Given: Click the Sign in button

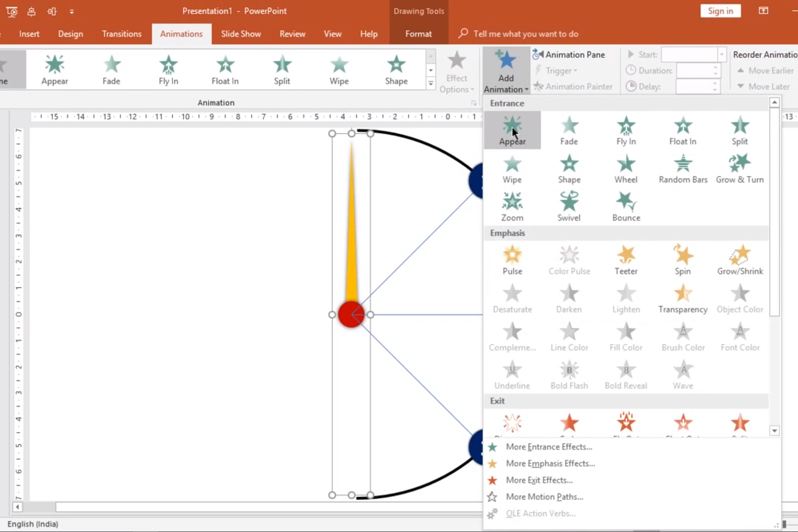Looking at the screenshot, I should click(x=720, y=11).
